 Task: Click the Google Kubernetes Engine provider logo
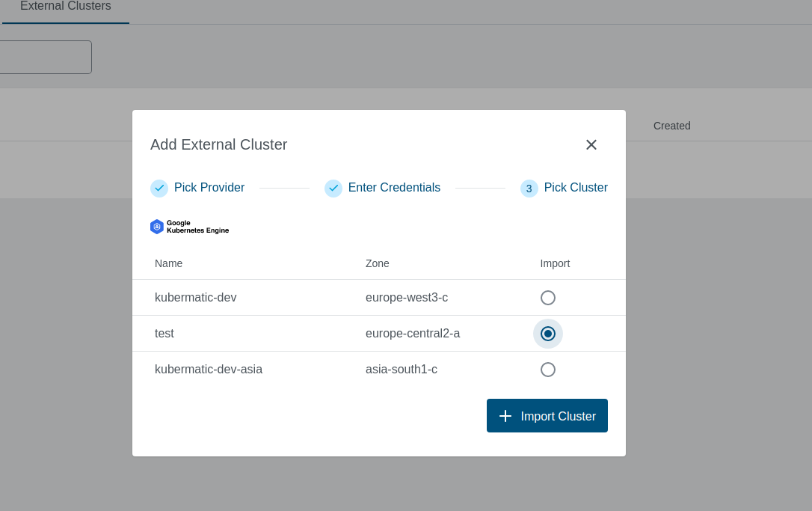[x=189, y=226]
